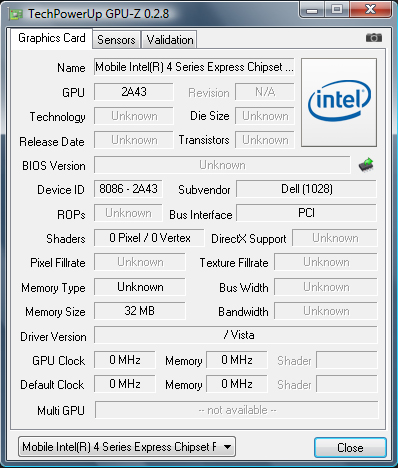The height and width of the screenshot is (468, 398).
Task: Click Device ID field 8086 - 2A43
Action: 128,189
